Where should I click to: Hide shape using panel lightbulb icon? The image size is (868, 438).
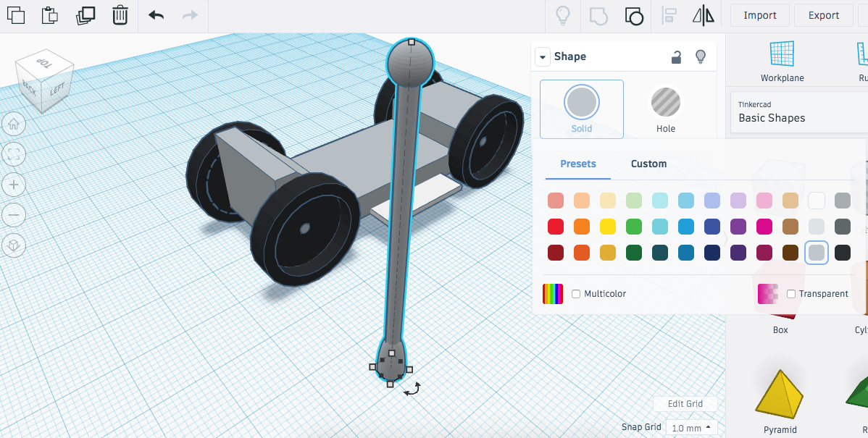click(701, 56)
